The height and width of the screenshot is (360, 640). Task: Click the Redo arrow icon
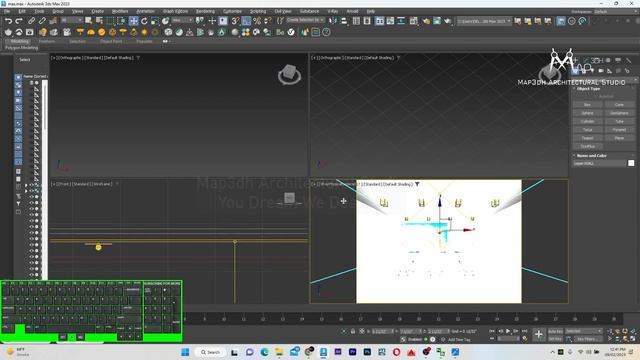pos(19,21)
